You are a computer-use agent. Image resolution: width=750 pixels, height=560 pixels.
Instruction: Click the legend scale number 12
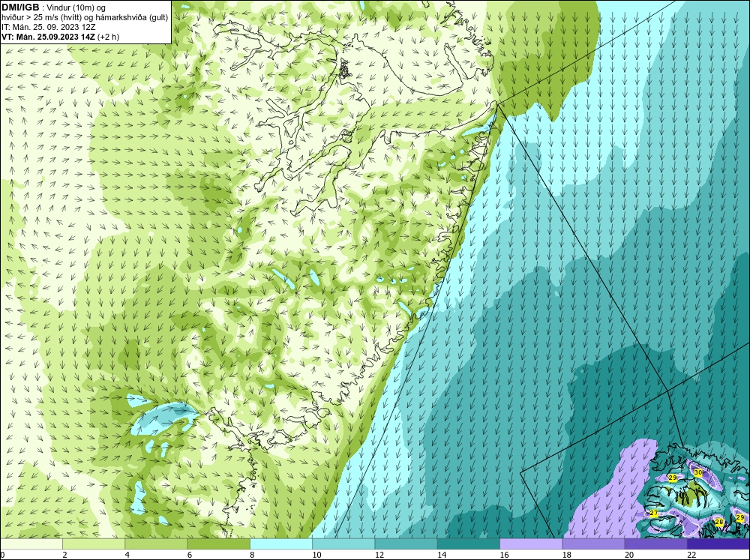point(379,555)
